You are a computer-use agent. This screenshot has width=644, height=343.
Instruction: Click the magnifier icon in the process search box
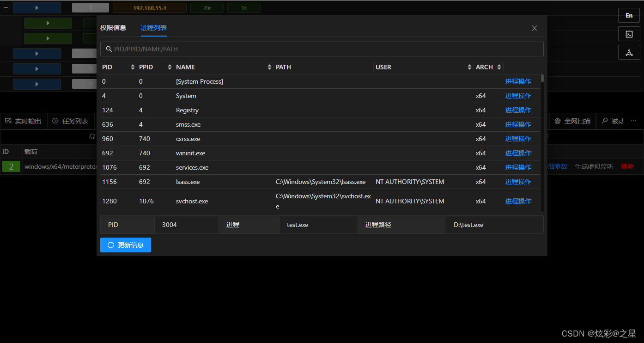point(109,49)
